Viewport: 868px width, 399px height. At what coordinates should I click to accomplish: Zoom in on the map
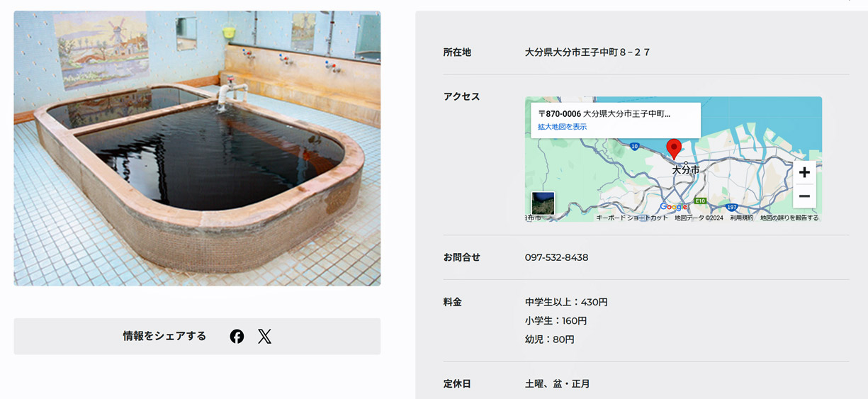click(x=804, y=172)
